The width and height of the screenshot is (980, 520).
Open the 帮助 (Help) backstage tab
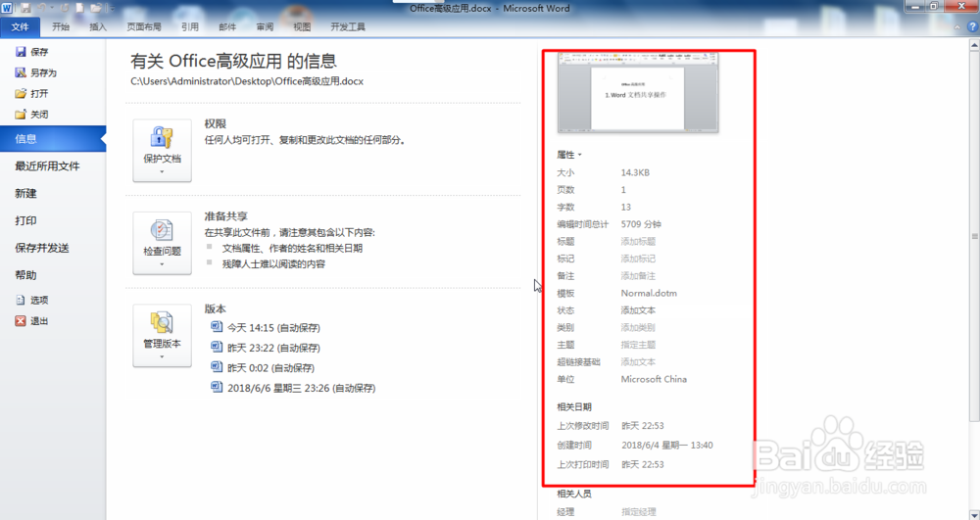pos(25,275)
